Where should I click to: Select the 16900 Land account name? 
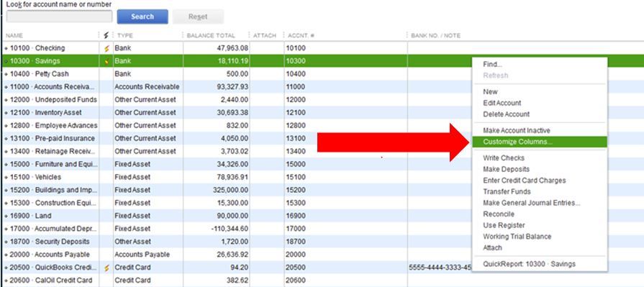[x=30, y=216]
